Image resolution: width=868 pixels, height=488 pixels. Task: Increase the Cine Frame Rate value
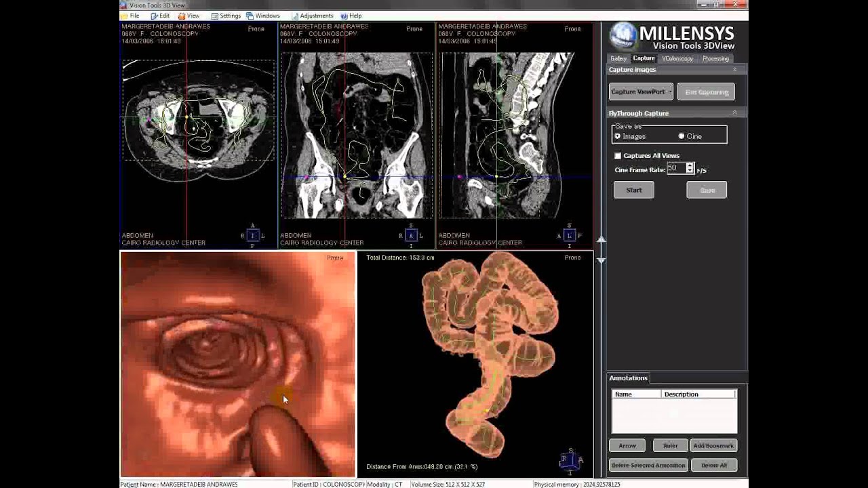pos(690,165)
